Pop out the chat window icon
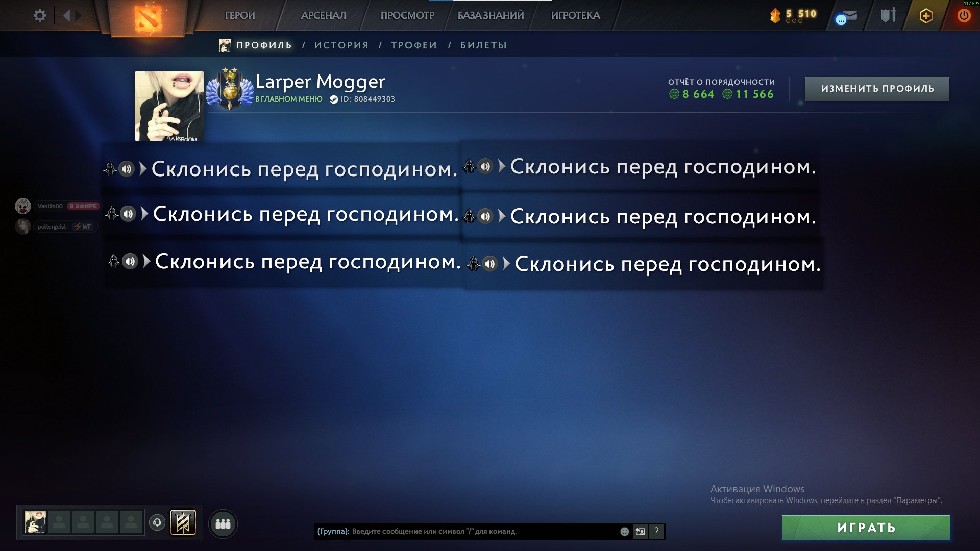Image resolution: width=980 pixels, height=551 pixels. pos(640,532)
